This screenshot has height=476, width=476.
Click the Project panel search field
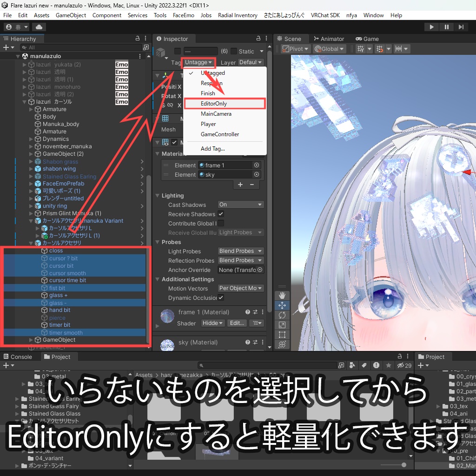click(267, 365)
